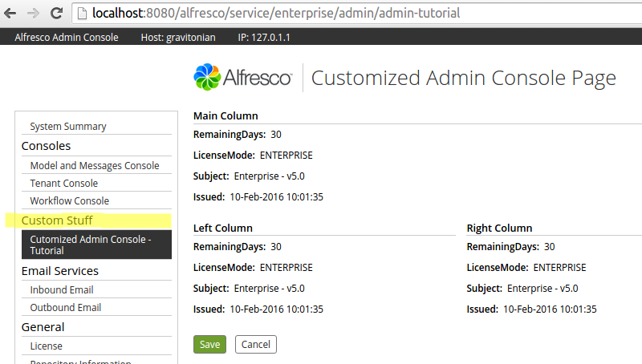Image resolution: width=642 pixels, height=364 pixels.
Task: Click Right Column Issued date value
Action: coord(550,309)
